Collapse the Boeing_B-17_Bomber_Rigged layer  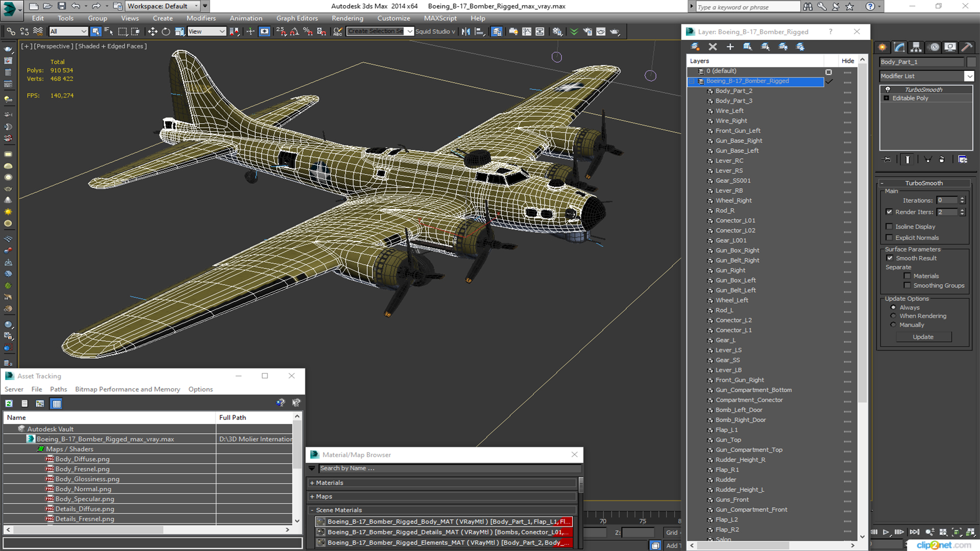[x=692, y=82]
